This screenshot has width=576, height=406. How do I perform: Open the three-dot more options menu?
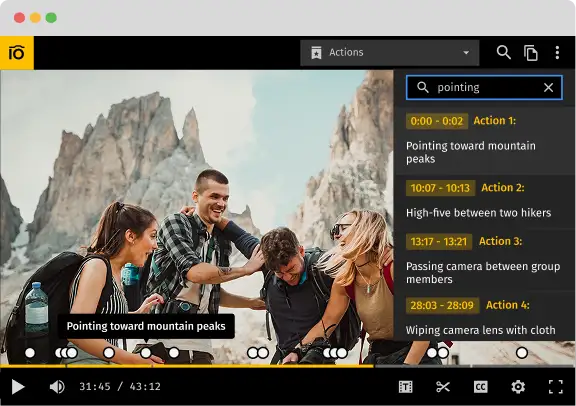coord(557,53)
